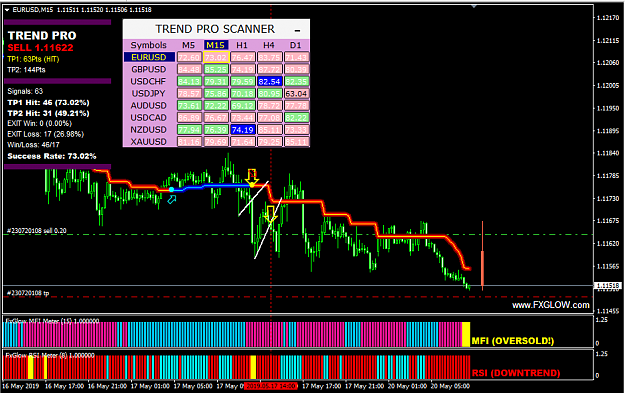
Task: Click the MFI (OVERSOLD!) label
Action: (x=513, y=341)
